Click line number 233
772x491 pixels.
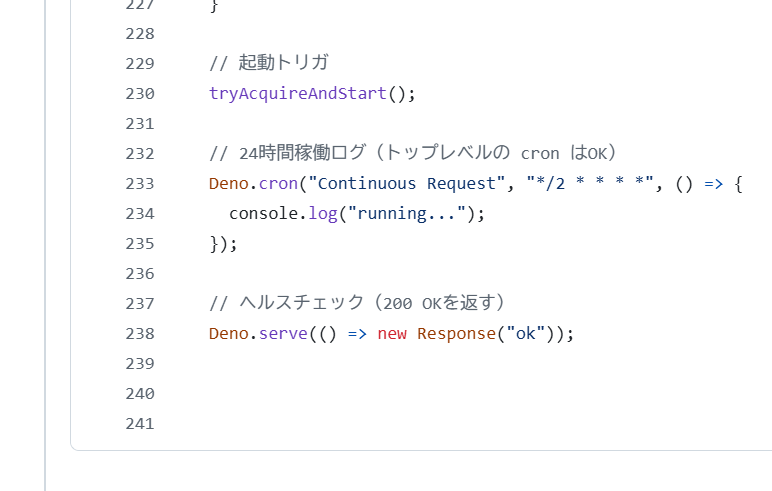coord(140,184)
